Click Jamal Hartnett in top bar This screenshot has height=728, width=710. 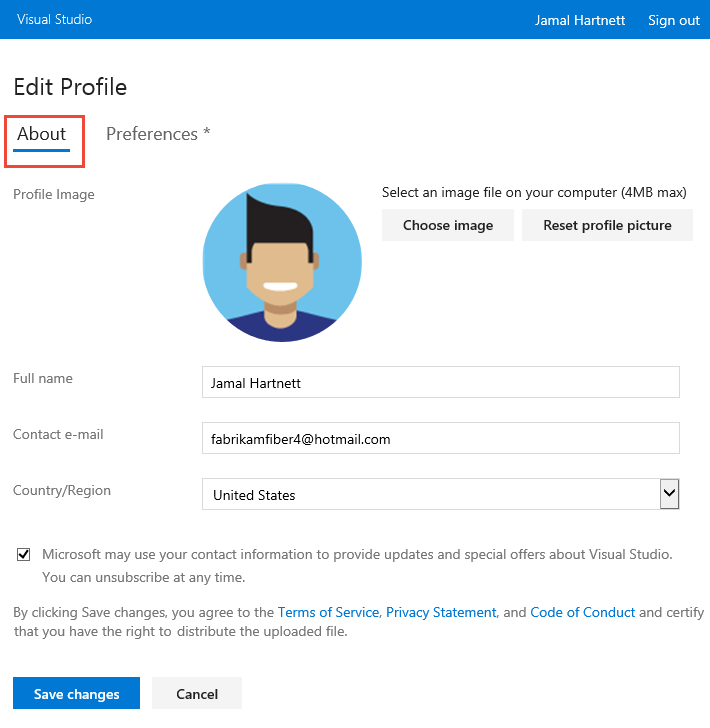tap(580, 20)
